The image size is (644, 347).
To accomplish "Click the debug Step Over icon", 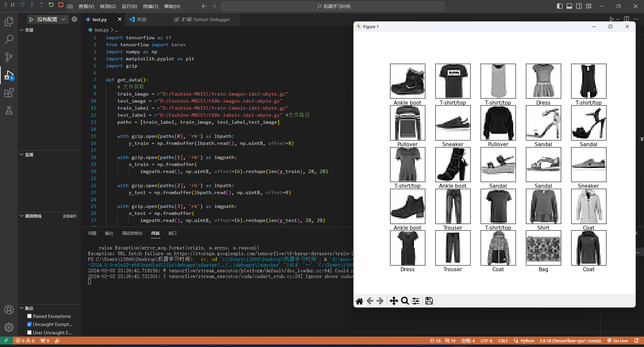I will click(x=22, y=5).
